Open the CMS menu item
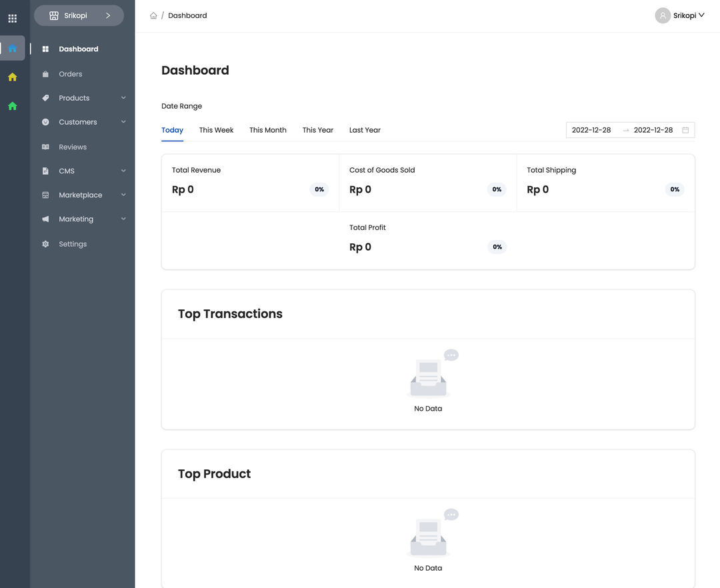Image resolution: width=720 pixels, height=588 pixels. point(67,171)
